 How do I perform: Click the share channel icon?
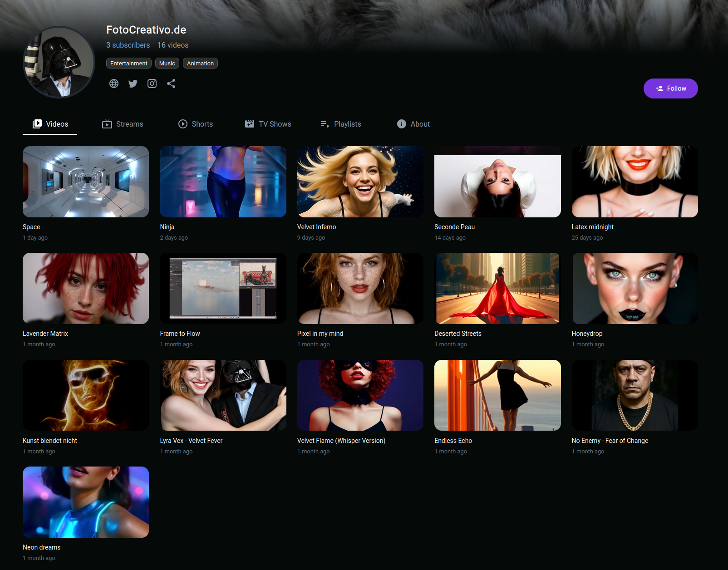(171, 84)
